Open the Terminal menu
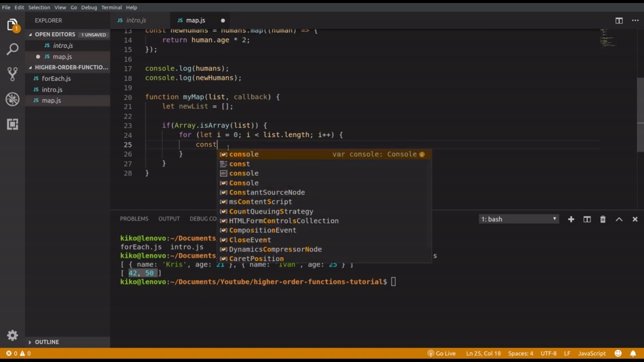The image size is (644, 362). click(x=111, y=8)
